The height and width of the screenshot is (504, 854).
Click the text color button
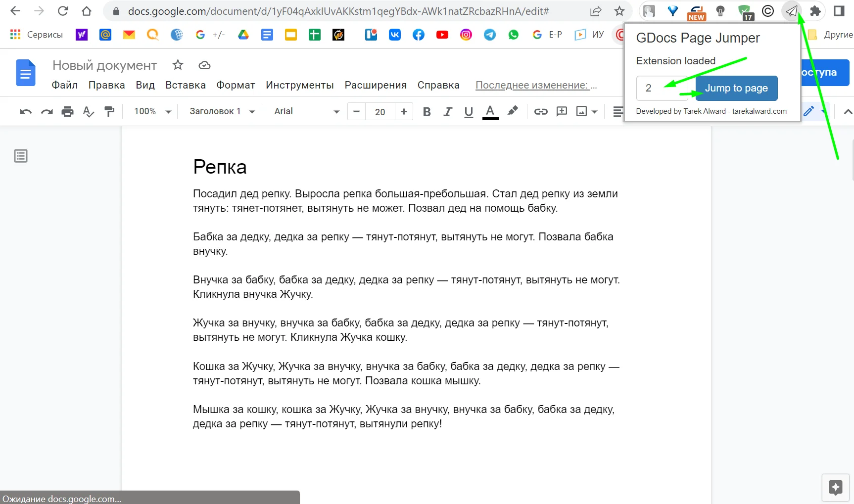[490, 112]
